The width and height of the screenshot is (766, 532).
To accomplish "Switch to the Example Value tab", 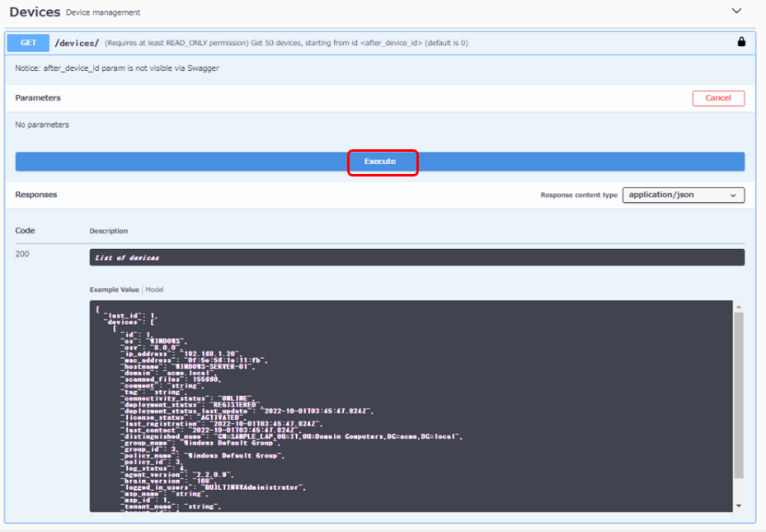I will (x=115, y=290).
